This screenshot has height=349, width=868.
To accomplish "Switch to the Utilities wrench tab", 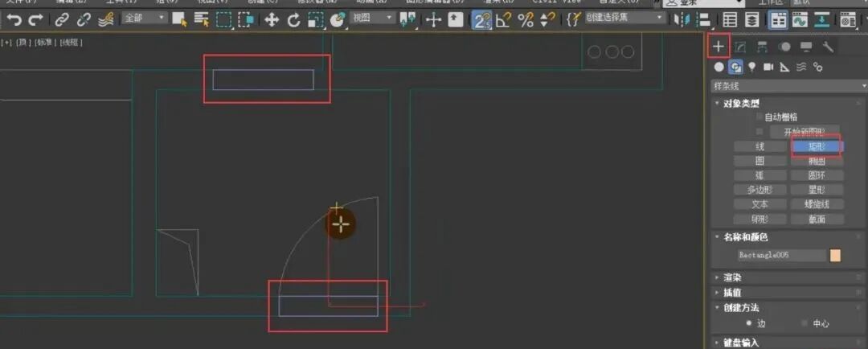I will [828, 47].
